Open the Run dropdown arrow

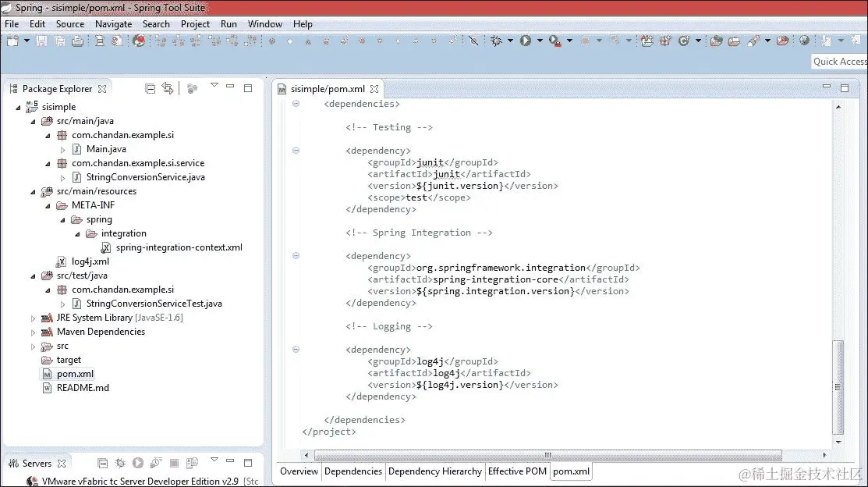(540, 41)
